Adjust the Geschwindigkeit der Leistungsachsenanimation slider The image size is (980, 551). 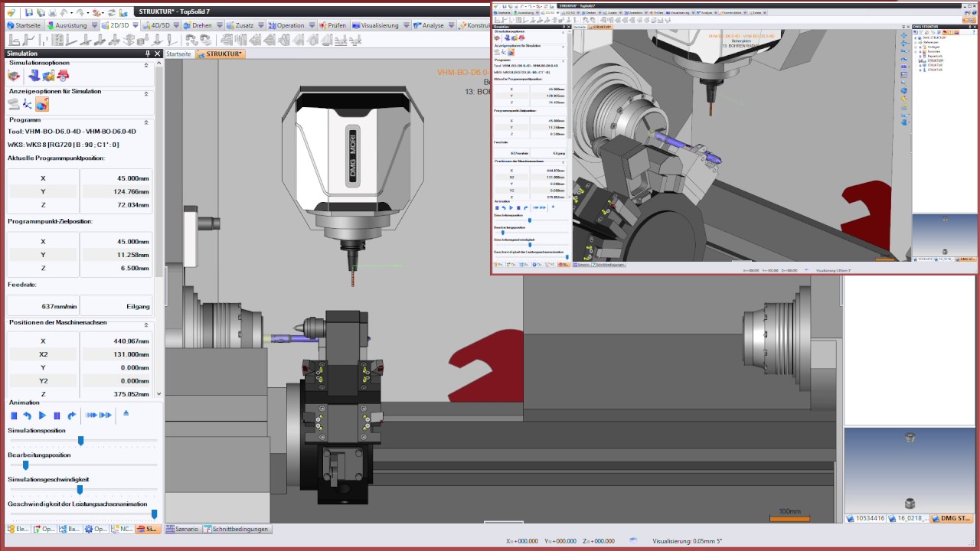154,514
